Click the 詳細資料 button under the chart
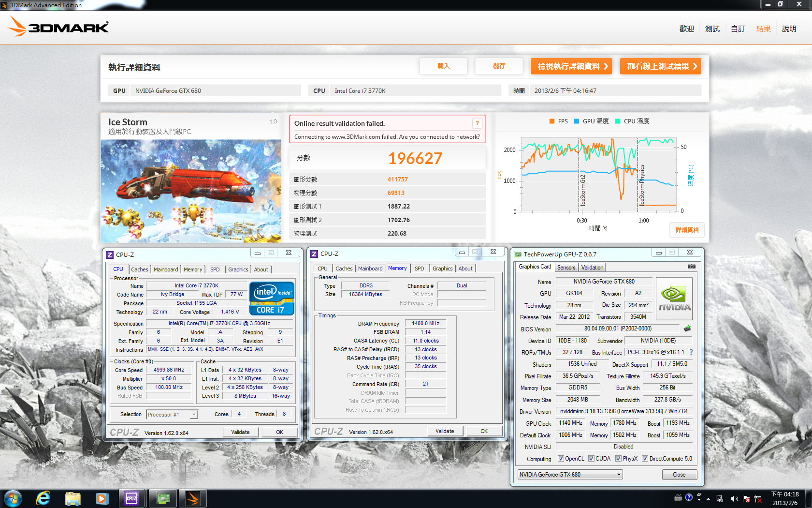Screen dimensions: 812x508 (687, 230)
